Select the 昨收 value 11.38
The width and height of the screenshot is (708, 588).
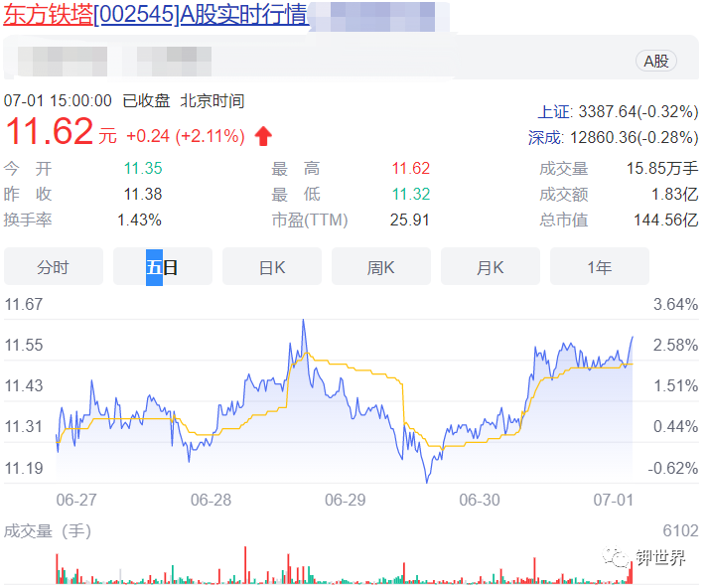click(x=143, y=195)
